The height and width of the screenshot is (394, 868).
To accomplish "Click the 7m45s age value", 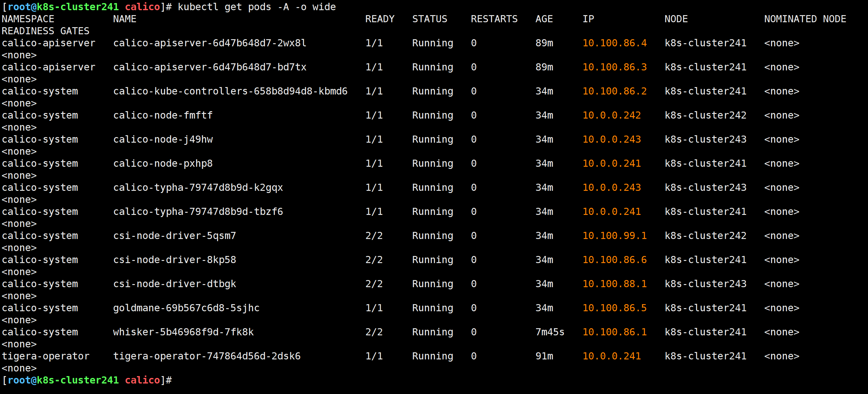I will pyautogui.click(x=550, y=332).
